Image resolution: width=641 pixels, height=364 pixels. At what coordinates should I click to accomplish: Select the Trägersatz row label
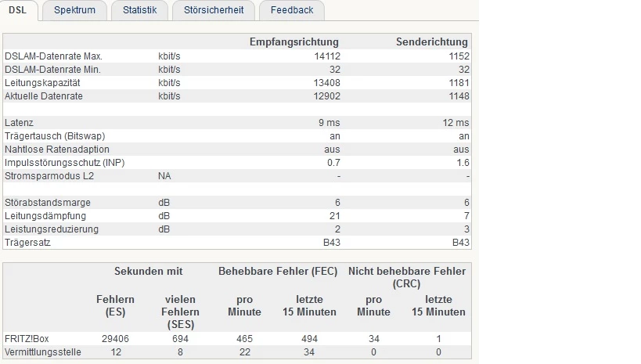(x=27, y=243)
